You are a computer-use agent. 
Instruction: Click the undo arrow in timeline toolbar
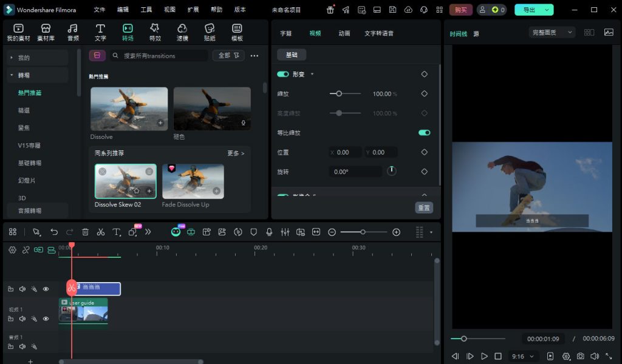click(x=54, y=232)
